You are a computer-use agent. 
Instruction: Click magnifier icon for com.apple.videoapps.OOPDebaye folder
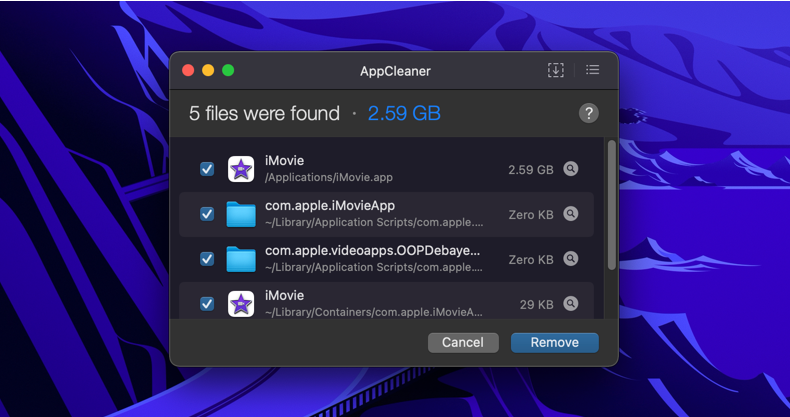(x=570, y=259)
